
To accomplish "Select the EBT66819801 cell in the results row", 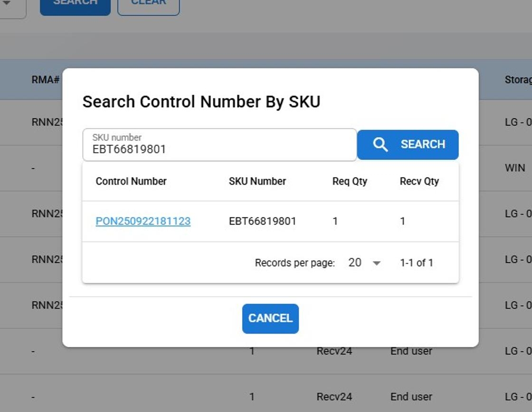I will [262, 221].
